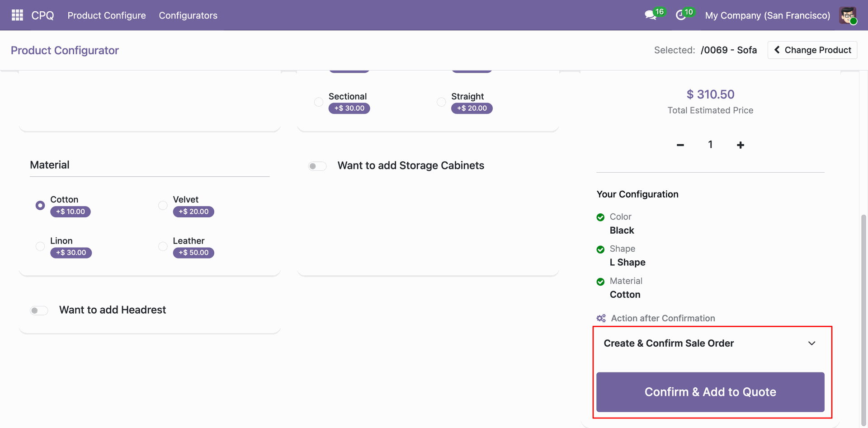This screenshot has height=428, width=868.
Task: Open the user avatar menu
Action: 848,15
